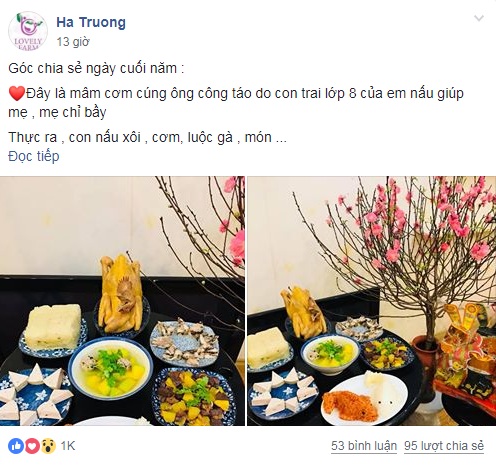Click the blue Like reaction icon
The image size is (496, 465).
(16, 446)
